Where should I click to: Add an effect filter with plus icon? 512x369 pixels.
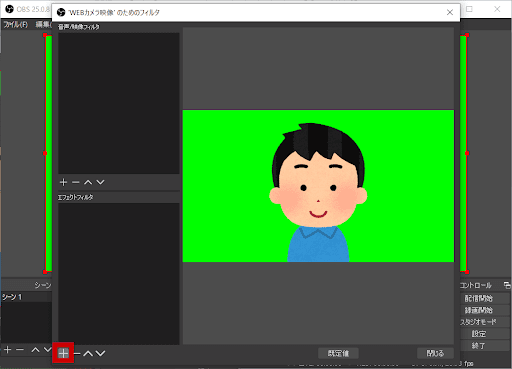pos(63,353)
